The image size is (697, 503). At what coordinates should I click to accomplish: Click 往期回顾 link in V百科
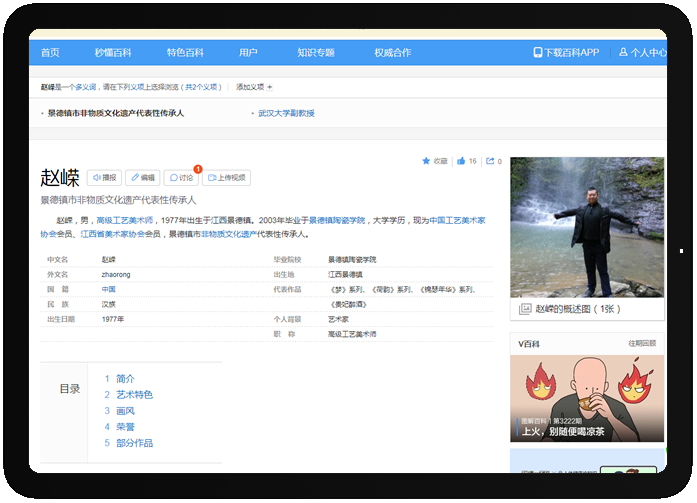(642, 343)
